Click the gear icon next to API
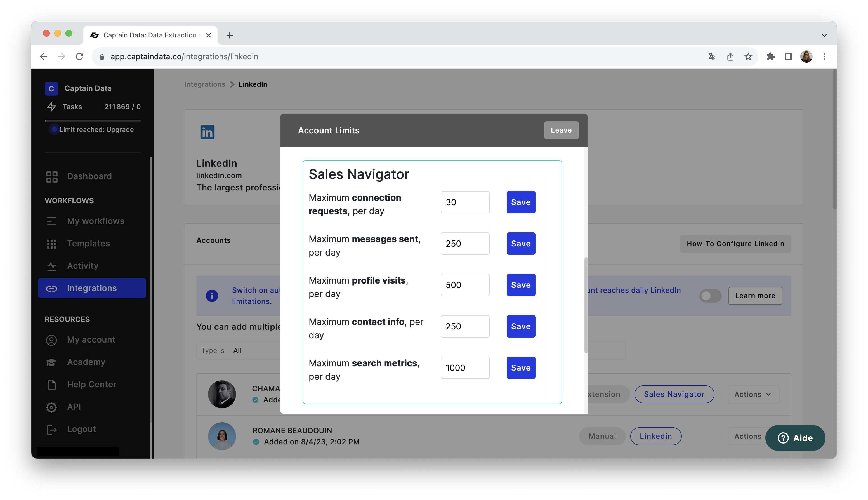The image size is (868, 500). 51,407
